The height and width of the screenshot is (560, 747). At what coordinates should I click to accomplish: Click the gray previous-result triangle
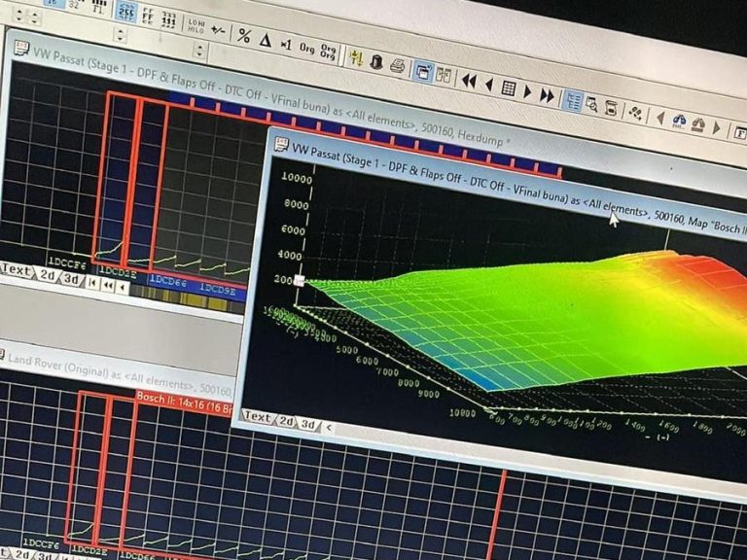pyautogui.click(x=660, y=117)
